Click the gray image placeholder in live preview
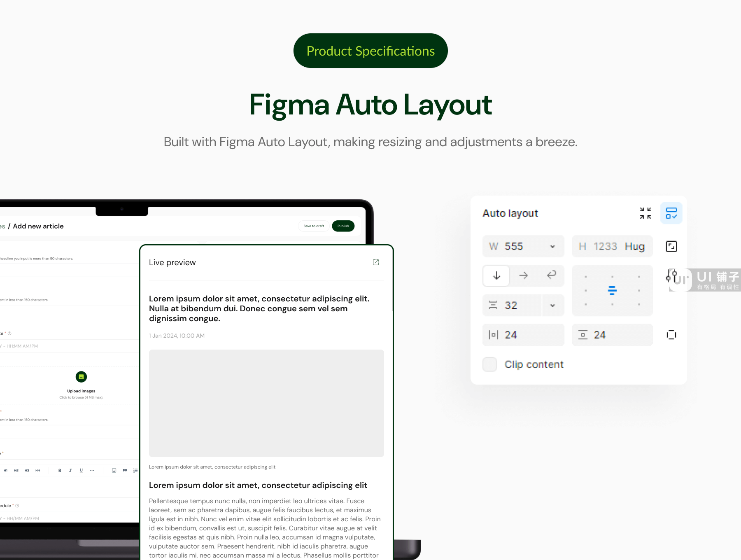741x560 pixels. [266, 403]
